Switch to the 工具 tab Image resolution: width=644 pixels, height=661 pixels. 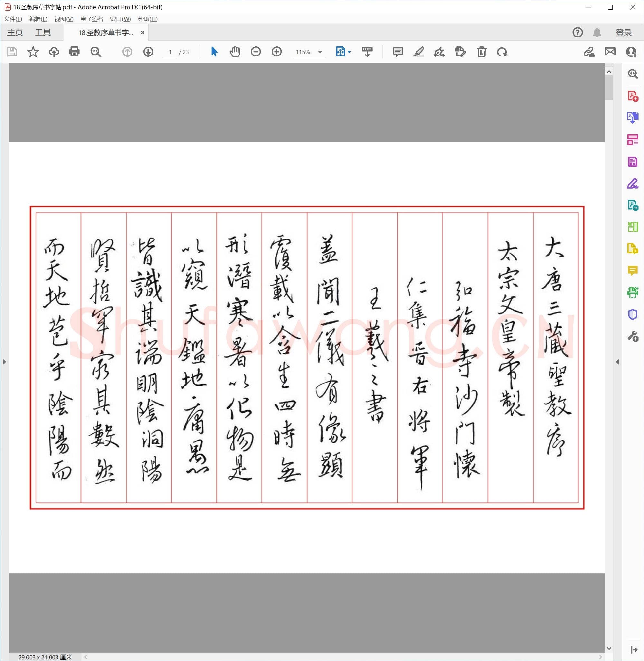(x=43, y=32)
